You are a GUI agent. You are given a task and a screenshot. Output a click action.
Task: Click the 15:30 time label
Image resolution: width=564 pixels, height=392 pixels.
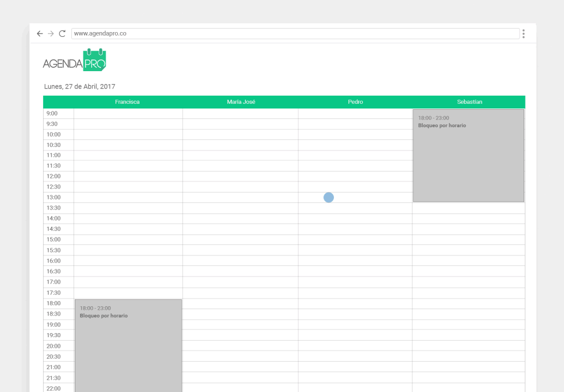coord(53,250)
